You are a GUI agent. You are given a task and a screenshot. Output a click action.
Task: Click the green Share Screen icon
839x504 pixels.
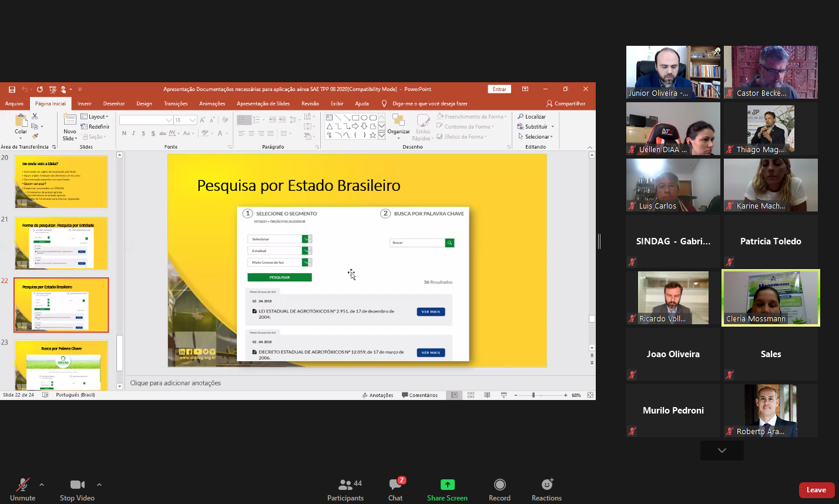pyautogui.click(x=447, y=485)
